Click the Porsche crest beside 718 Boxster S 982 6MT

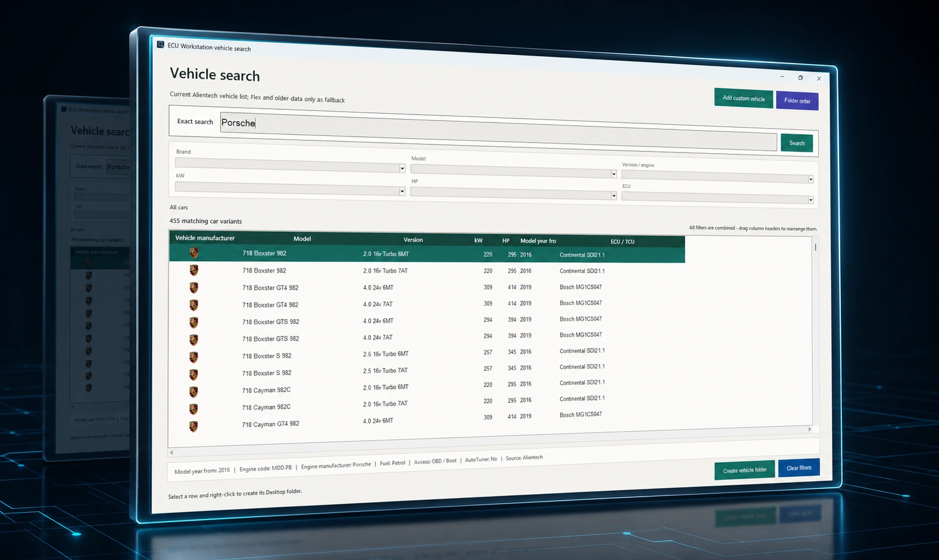click(x=194, y=357)
